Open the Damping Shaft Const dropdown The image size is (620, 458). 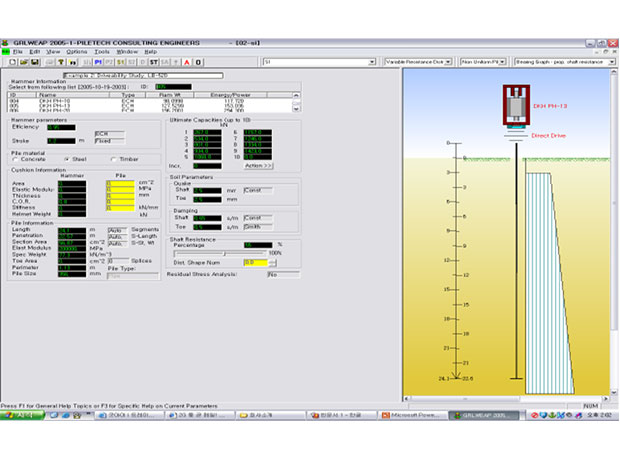[x=258, y=218]
